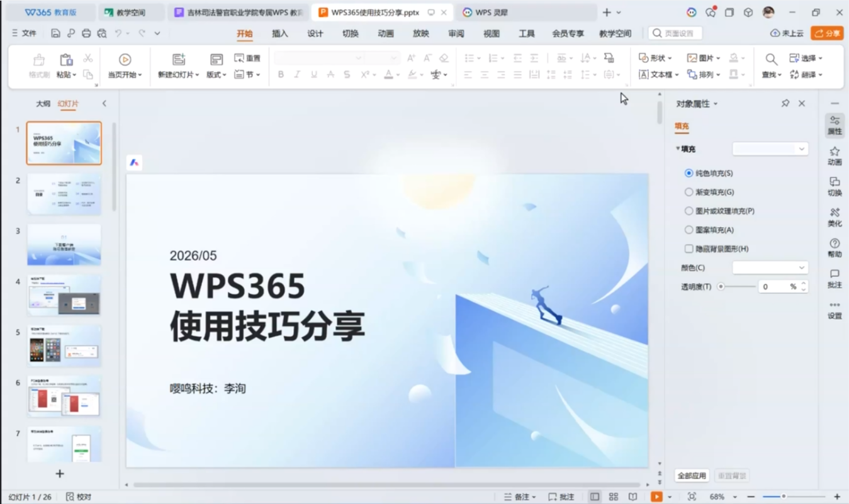This screenshot has height=504, width=849.
Task: Select slide 4 thumbnail
Action: tap(64, 295)
